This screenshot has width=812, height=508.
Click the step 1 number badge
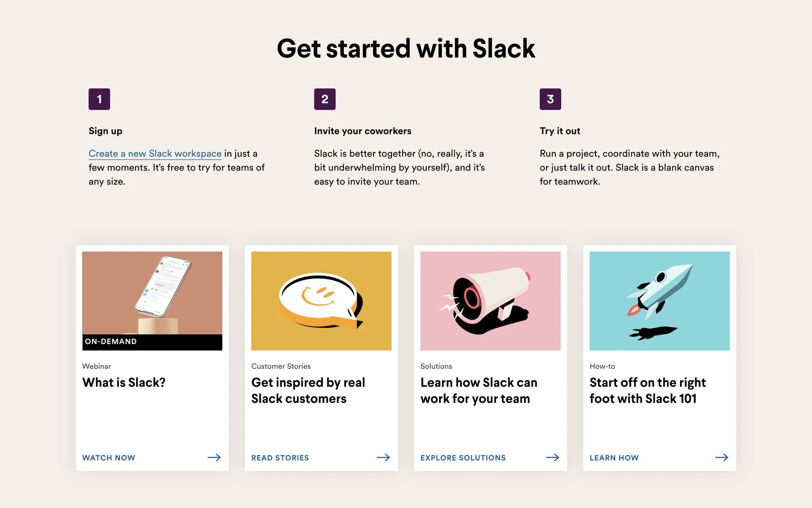pyautogui.click(x=99, y=99)
